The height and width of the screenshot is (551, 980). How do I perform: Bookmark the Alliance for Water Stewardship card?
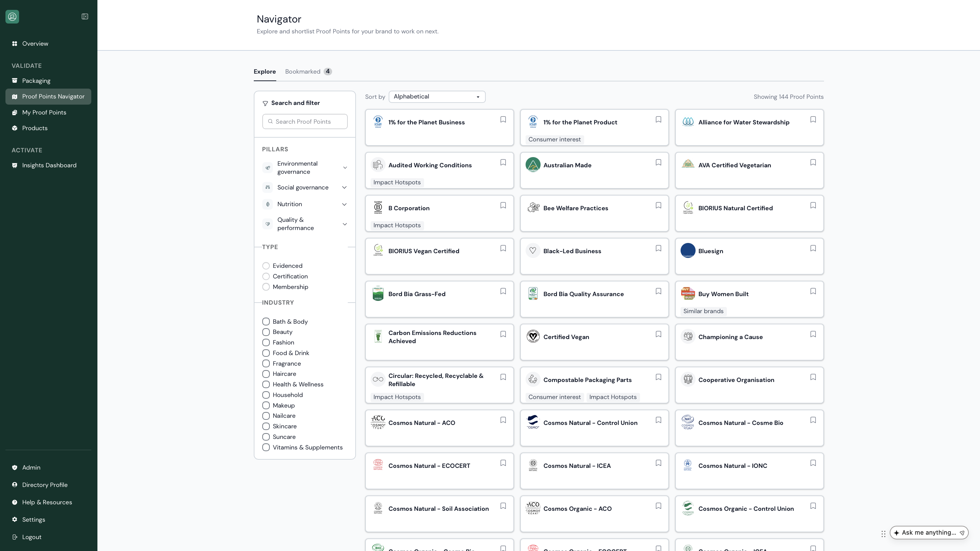813,120
